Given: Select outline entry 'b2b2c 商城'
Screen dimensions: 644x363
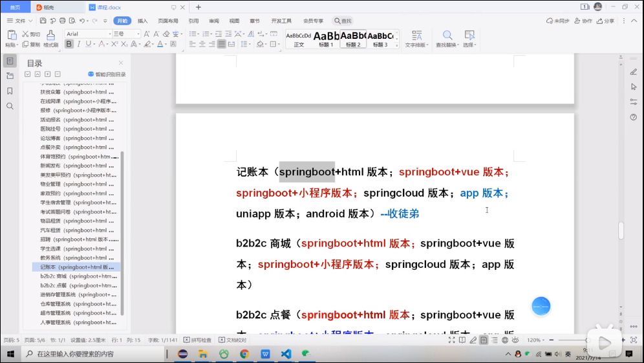Looking at the screenshot, I should (x=76, y=276).
